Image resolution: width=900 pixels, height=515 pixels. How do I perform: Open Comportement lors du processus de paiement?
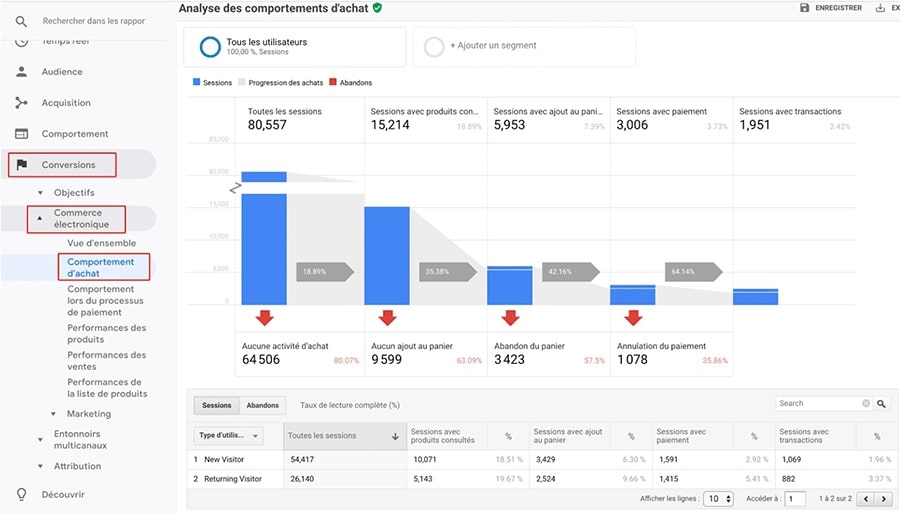(106, 301)
